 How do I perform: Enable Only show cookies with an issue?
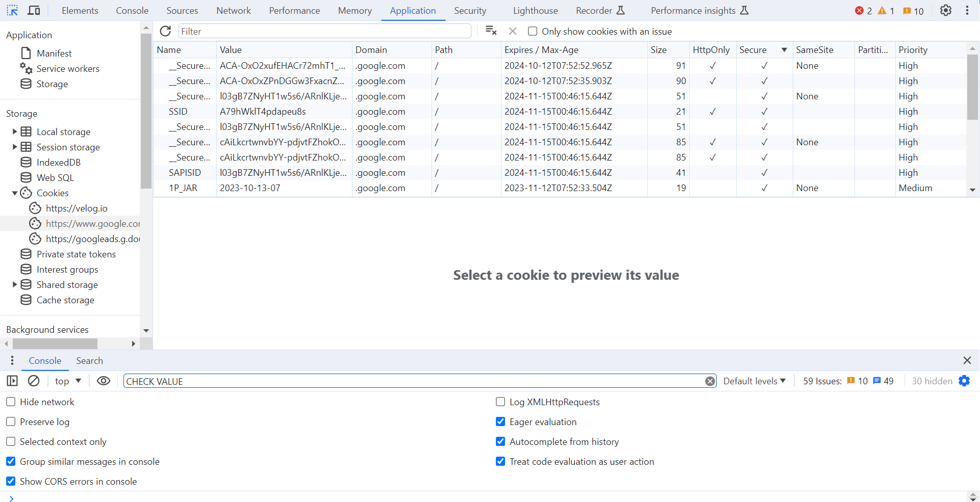click(533, 31)
